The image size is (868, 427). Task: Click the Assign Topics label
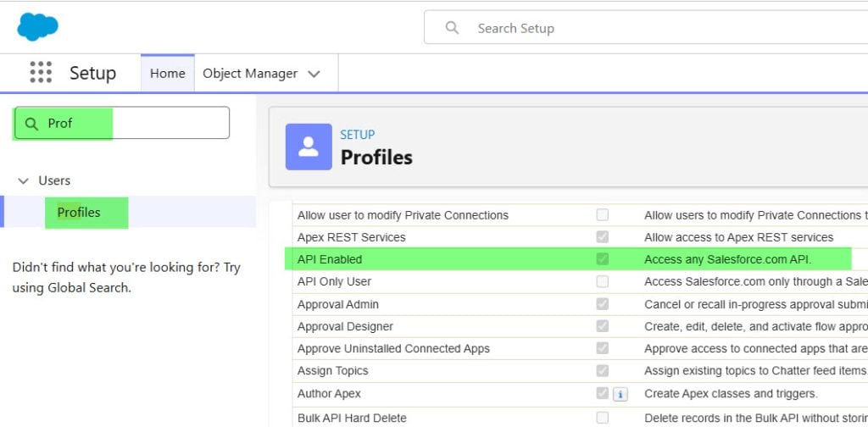pyautogui.click(x=332, y=370)
